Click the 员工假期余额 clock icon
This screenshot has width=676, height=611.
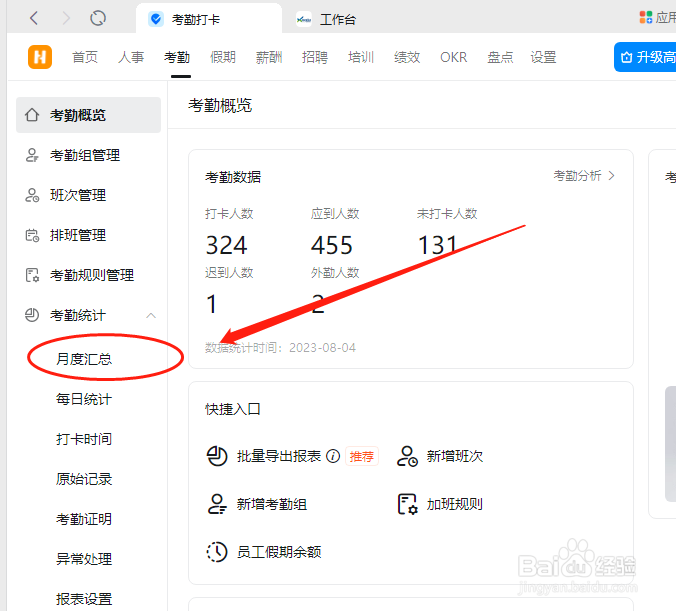point(217,552)
